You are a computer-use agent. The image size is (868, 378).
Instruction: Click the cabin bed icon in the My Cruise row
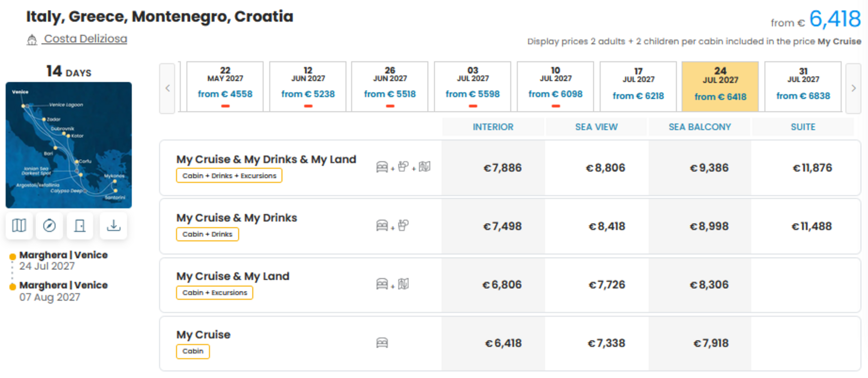coord(382,343)
